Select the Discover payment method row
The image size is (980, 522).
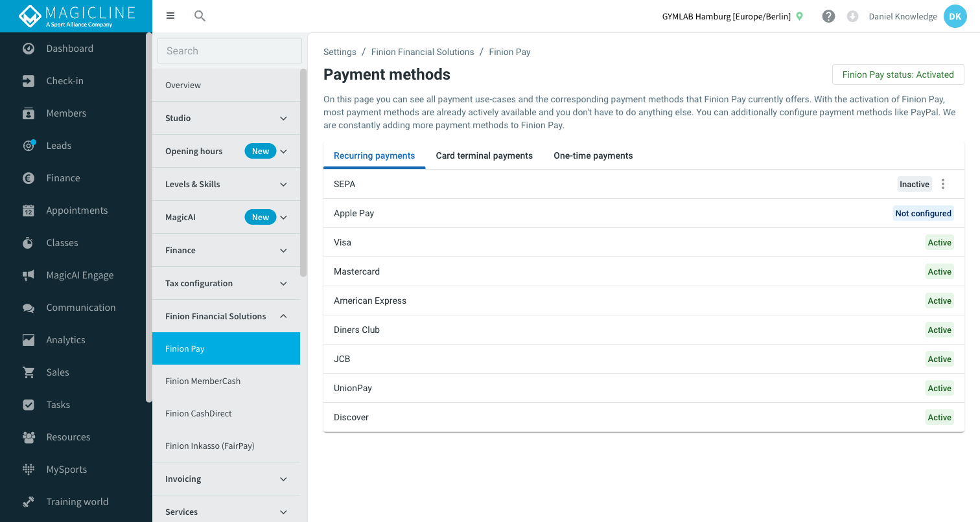[x=644, y=417]
